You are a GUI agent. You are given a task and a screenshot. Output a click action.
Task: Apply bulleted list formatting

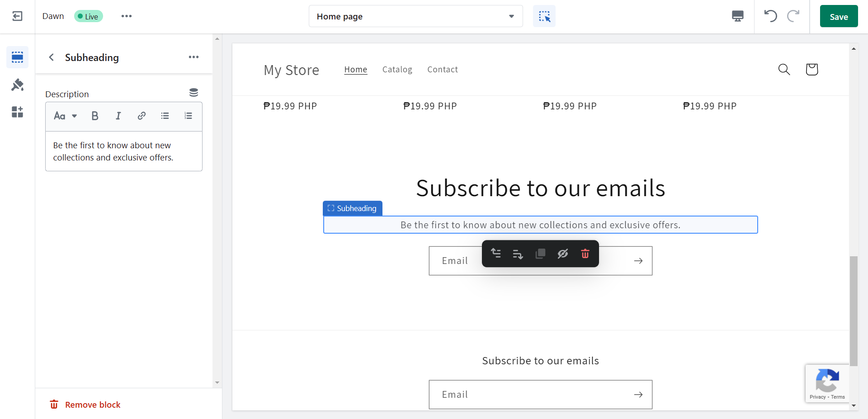(165, 116)
